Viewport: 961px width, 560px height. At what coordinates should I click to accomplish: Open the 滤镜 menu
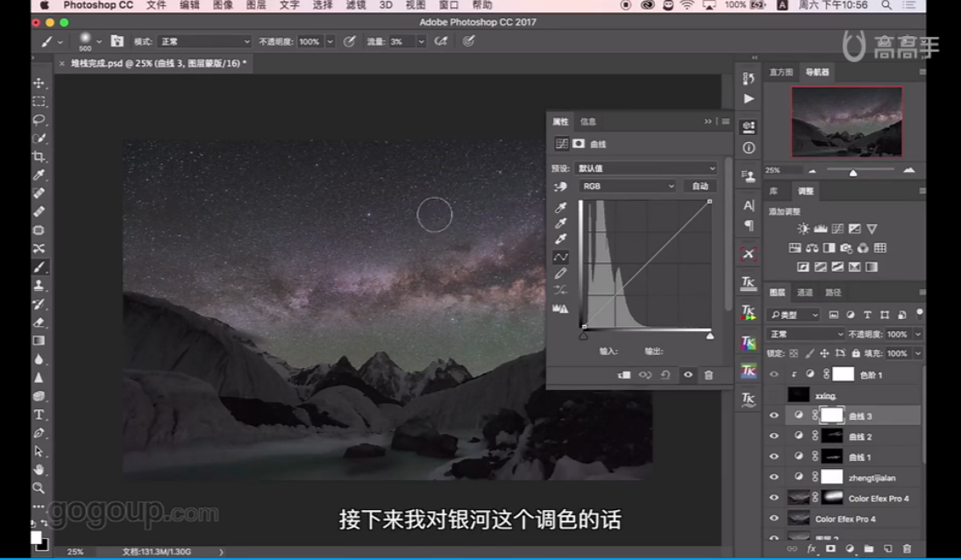tap(355, 5)
